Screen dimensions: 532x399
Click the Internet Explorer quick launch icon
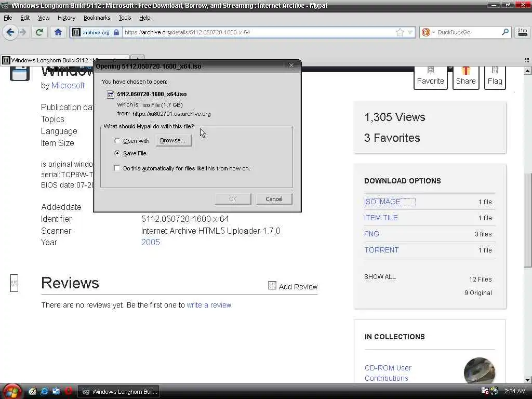[45, 392]
